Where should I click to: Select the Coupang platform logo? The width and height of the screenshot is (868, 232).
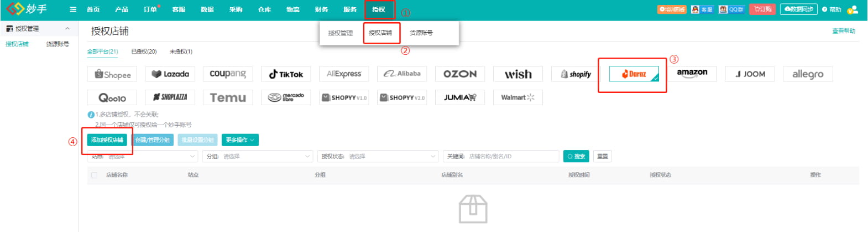point(228,74)
